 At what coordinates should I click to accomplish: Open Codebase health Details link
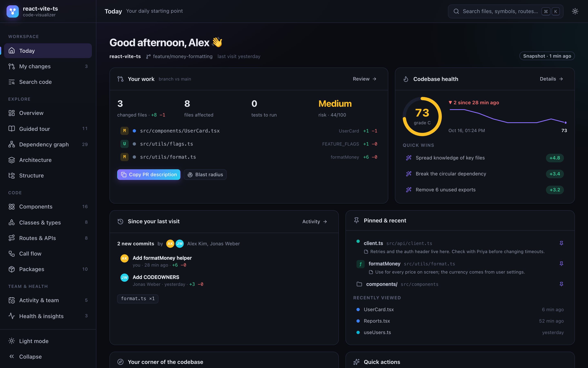point(551,79)
